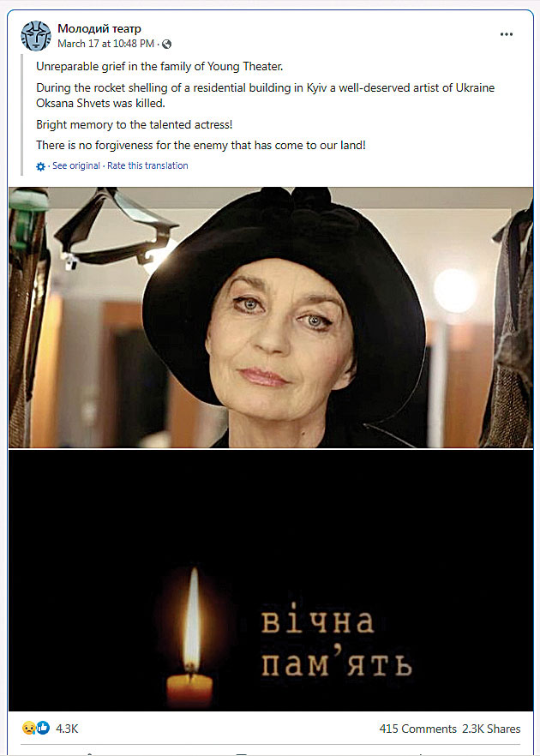The width and height of the screenshot is (540, 756).
Task: Click the globe public audience icon
Action: click(167, 45)
